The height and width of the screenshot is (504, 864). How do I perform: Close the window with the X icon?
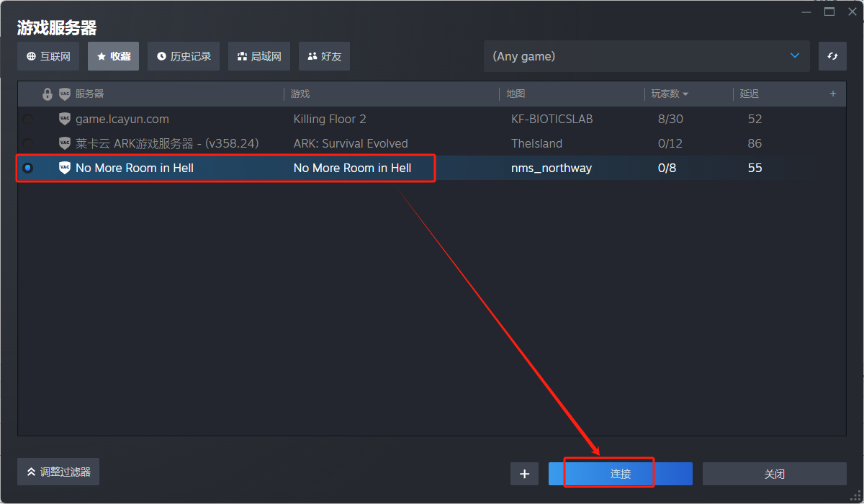tap(852, 12)
